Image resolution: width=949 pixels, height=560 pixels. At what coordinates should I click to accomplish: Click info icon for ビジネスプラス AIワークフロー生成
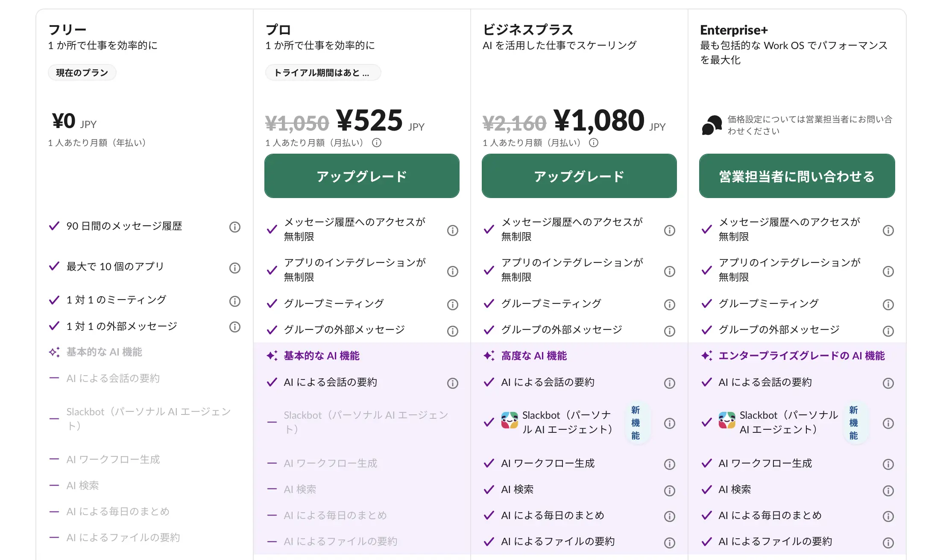point(670,464)
